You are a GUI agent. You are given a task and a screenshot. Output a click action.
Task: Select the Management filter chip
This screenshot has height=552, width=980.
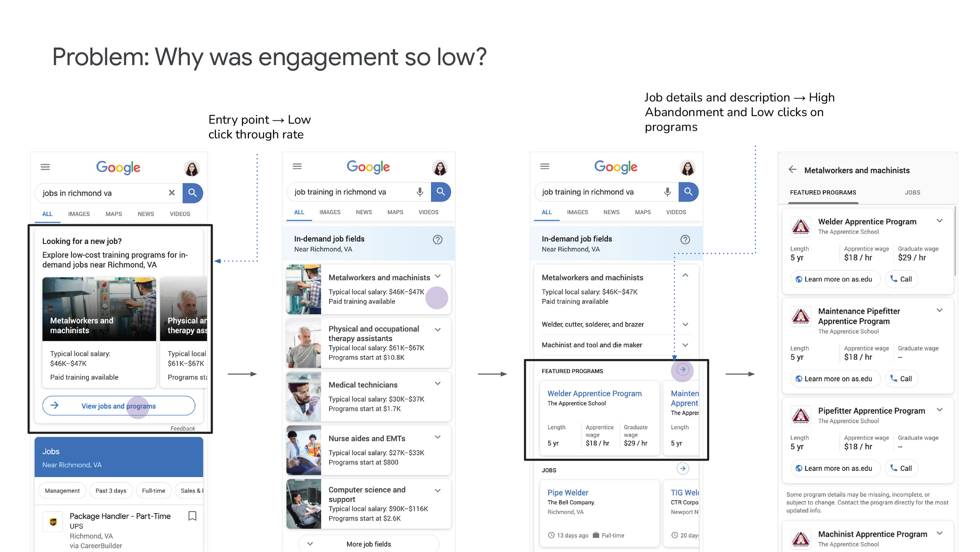(x=62, y=490)
